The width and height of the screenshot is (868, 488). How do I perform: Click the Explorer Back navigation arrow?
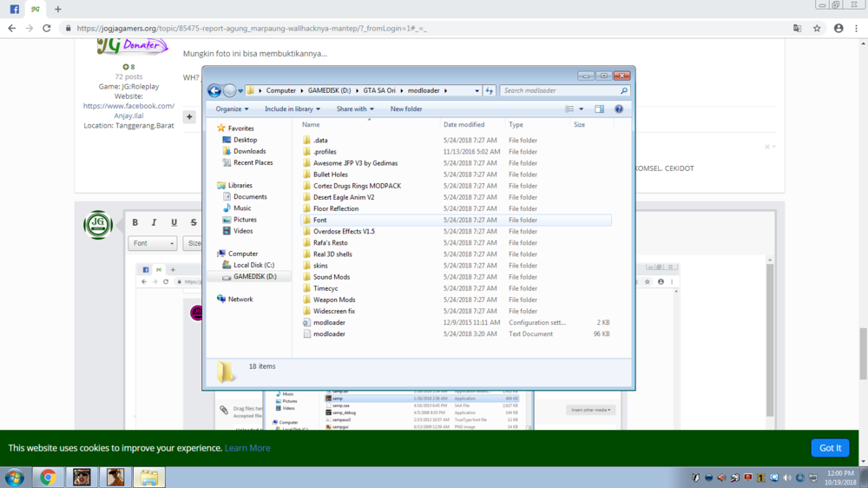[214, 90]
